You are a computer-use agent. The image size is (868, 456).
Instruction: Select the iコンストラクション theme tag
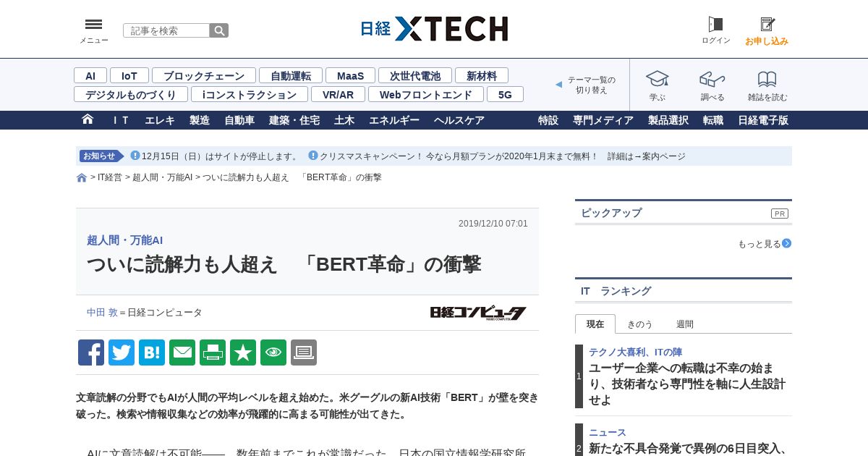[x=250, y=95]
